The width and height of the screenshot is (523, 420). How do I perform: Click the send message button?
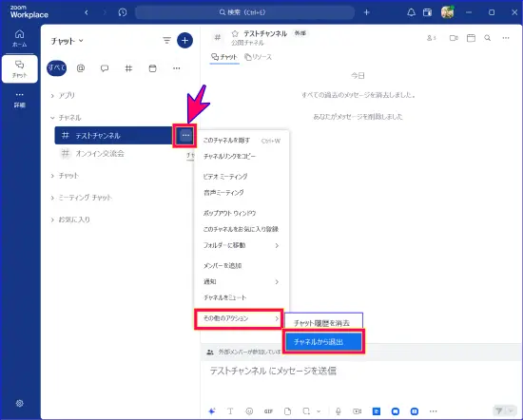[499, 410]
